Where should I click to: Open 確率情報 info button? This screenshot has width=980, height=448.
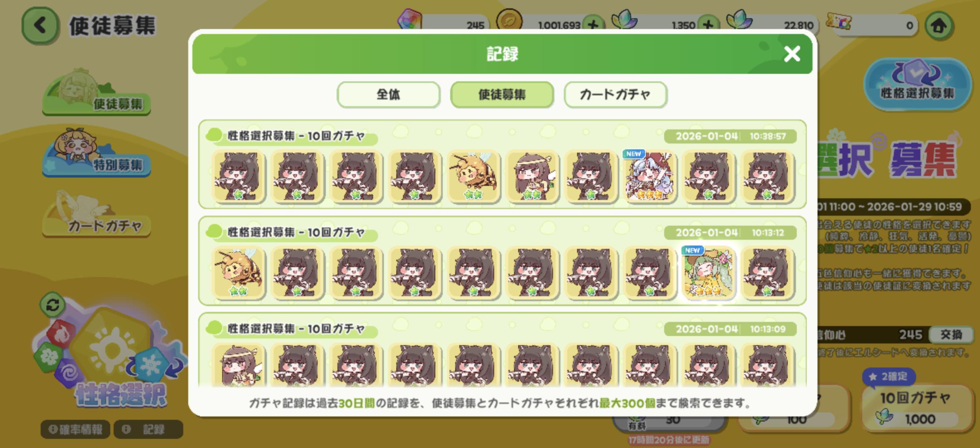pos(75,429)
